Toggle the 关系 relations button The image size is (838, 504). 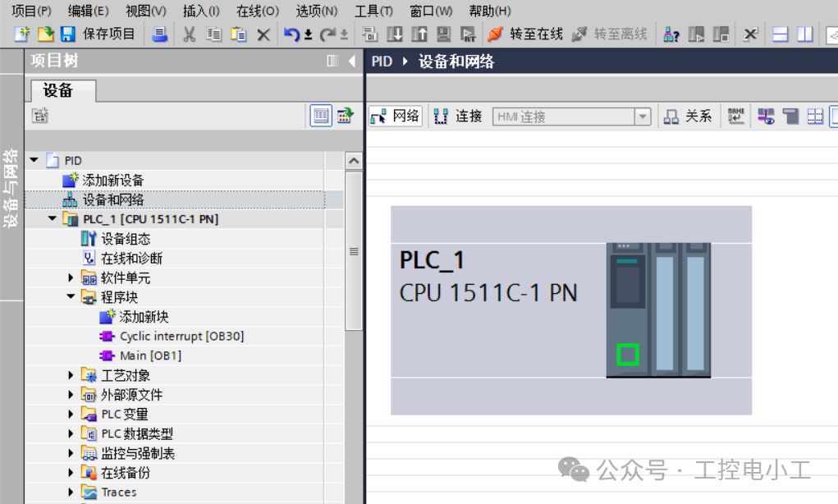[688, 116]
